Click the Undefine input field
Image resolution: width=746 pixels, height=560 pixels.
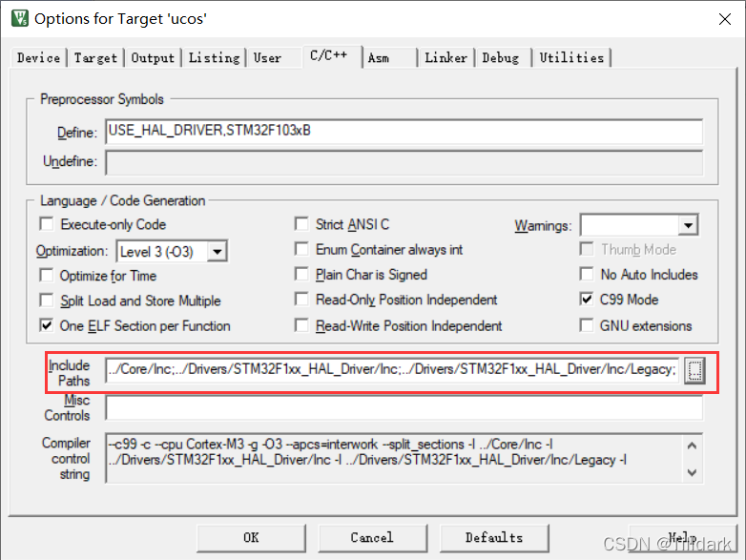tap(404, 163)
